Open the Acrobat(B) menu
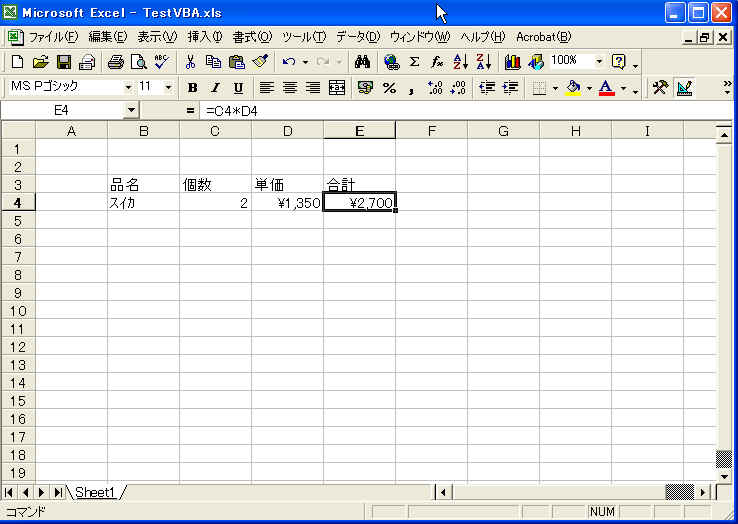Screen dimensions: 738x524 544,37
